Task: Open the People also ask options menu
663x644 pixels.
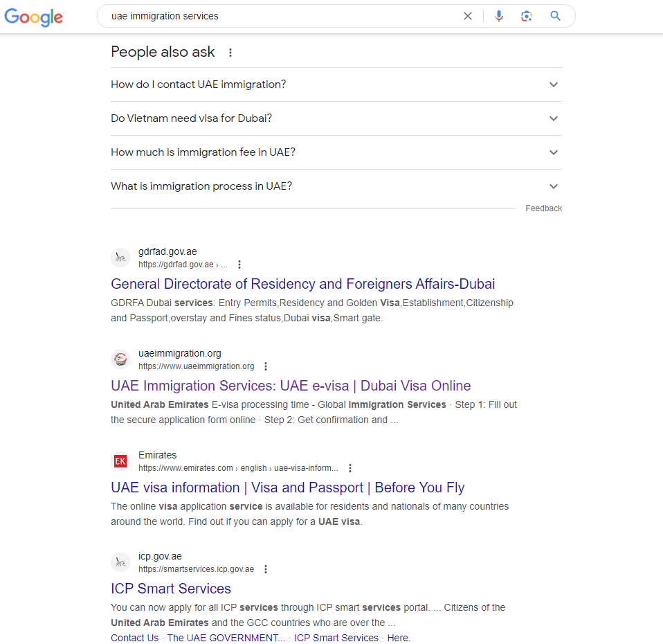Action: tap(230, 52)
